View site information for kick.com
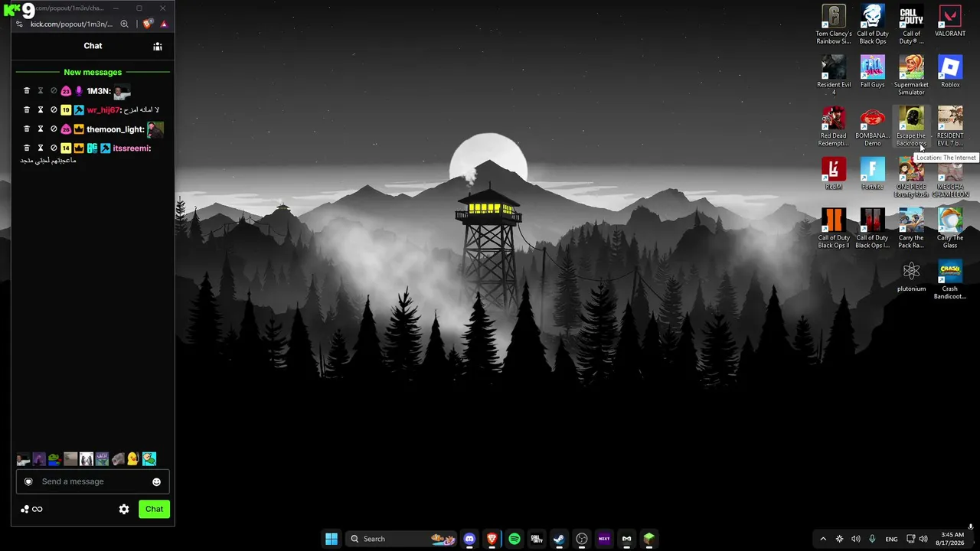Viewport: 980px width, 551px height. [19, 24]
